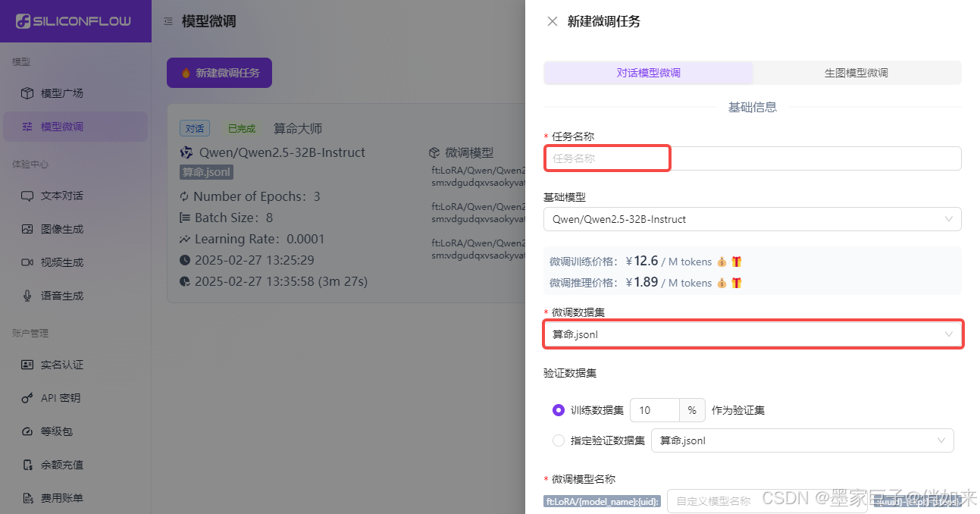Open 等级包 in the sidebar
This screenshot has height=514, width=980.
[x=75, y=431]
